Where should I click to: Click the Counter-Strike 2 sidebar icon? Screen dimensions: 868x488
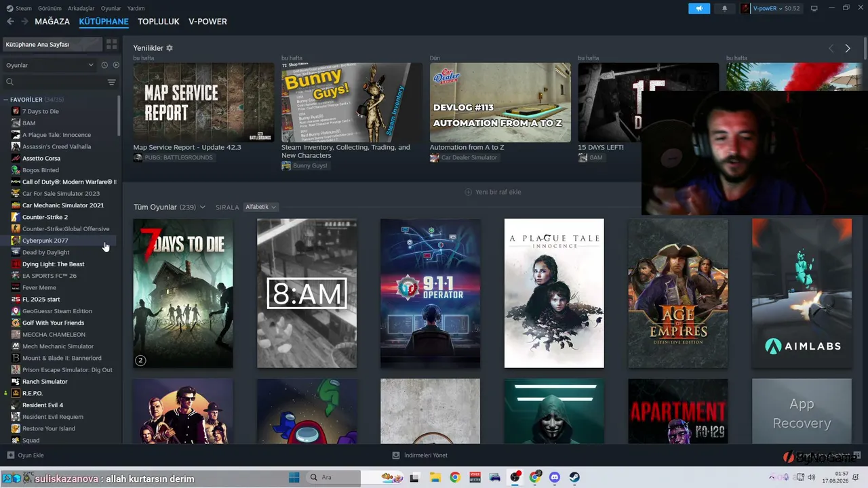coord(16,217)
